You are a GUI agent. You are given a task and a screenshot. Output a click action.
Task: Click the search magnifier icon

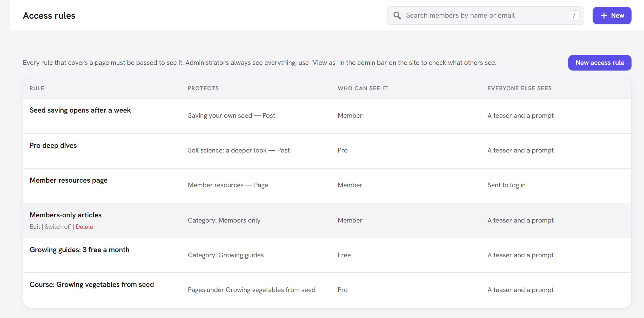click(x=397, y=16)
